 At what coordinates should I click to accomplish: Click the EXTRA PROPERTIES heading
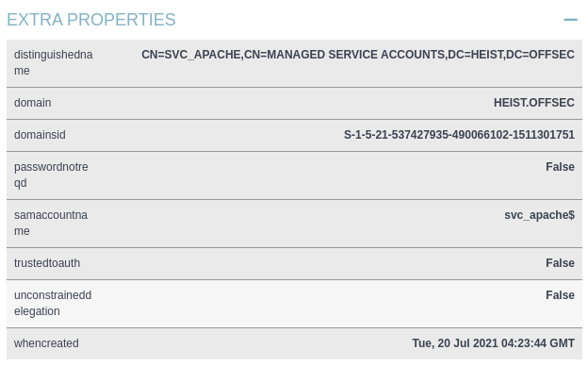pos(91,20)
